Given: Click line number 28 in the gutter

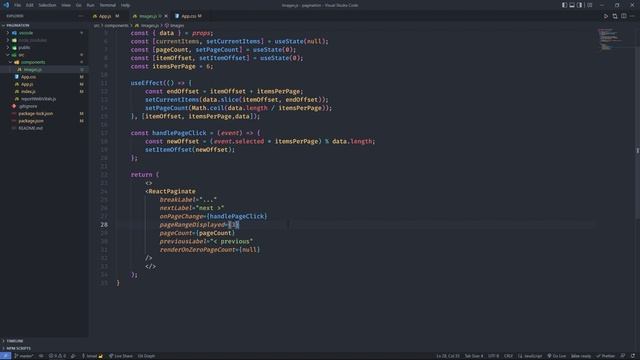Looking at the screenshot, I should (104, 224).
